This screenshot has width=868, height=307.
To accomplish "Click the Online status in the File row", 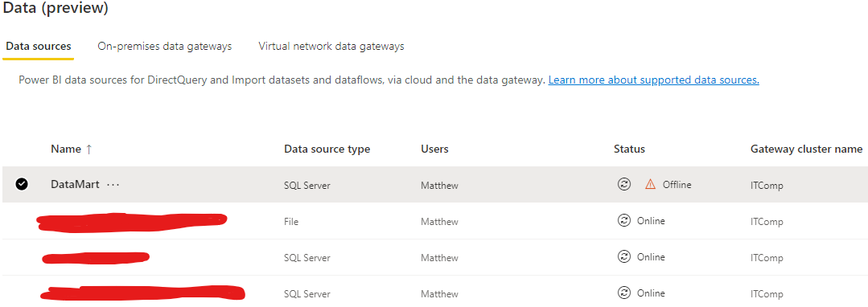I will [651, 221].
